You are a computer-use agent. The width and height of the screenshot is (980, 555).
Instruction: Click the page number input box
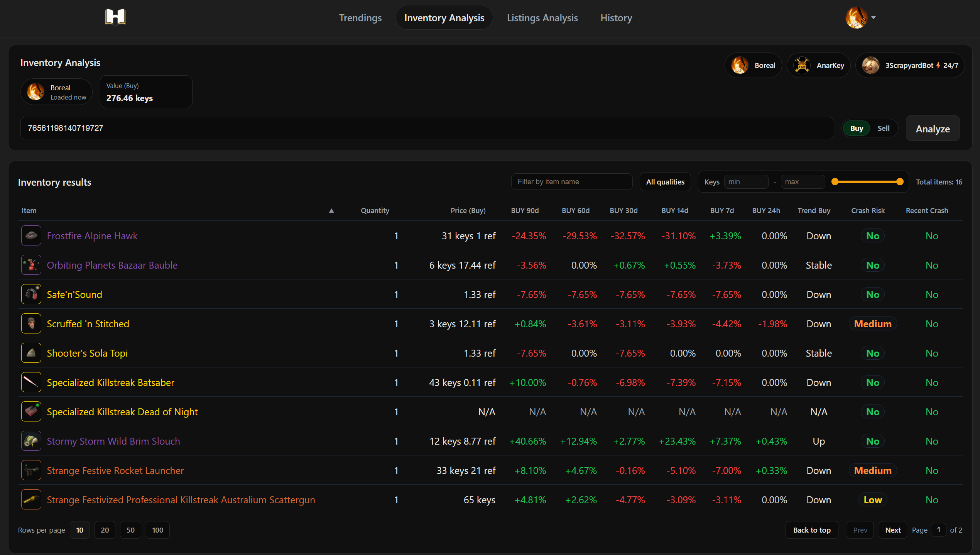939,530
